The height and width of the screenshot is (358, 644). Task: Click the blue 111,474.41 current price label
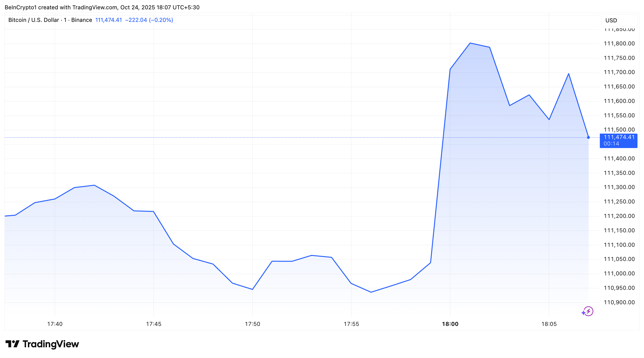[x=619, y=137]
